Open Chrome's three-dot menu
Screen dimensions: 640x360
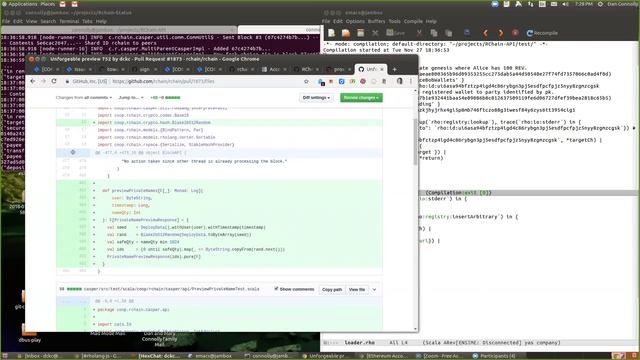(x=411, y=81)
